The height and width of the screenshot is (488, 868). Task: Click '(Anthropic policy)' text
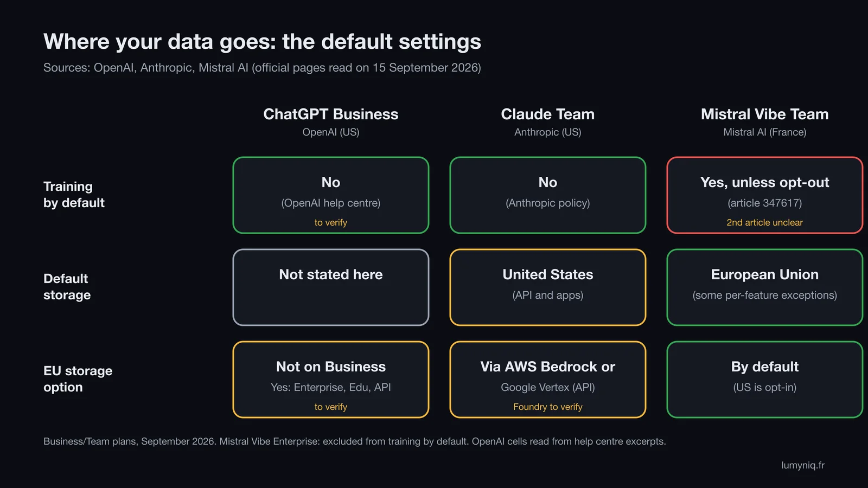[548, 203]
